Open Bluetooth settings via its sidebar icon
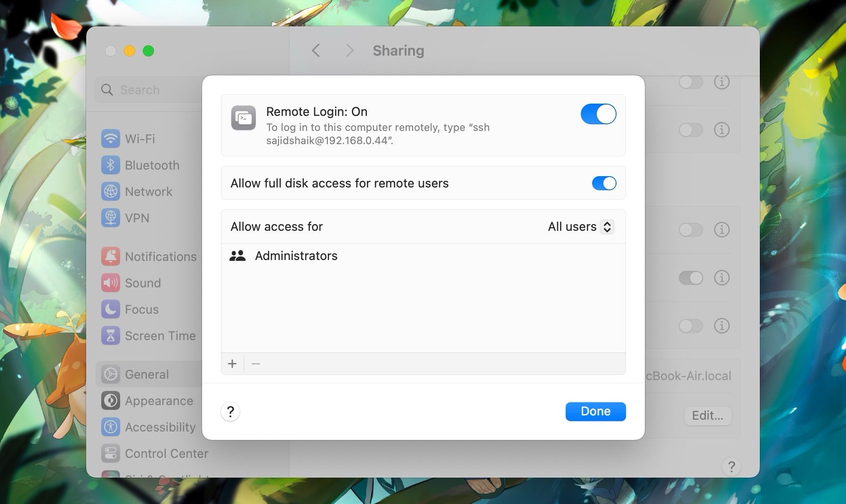The image size is (846, 504). pos(110,165)
